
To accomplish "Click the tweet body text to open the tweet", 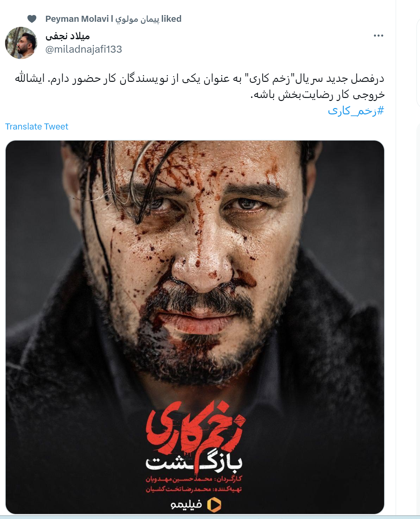I will pos(200,87).
